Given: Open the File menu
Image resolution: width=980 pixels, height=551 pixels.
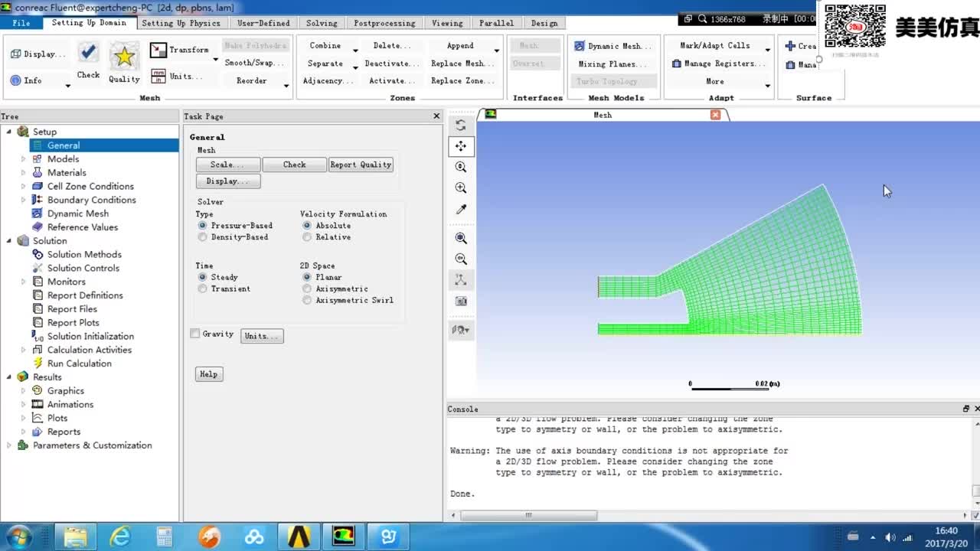Looking at the screenshot, I should pyautogui.click(x=21, y=23).
